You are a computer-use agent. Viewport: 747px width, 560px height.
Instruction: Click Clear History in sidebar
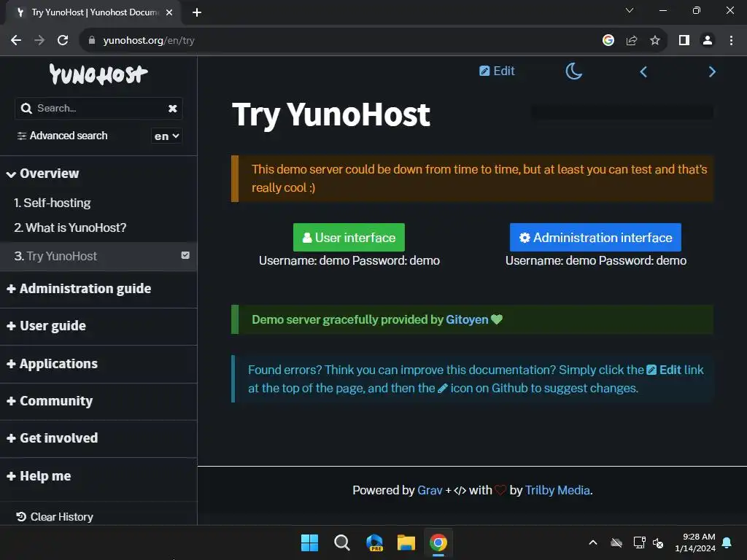[55, 517]
